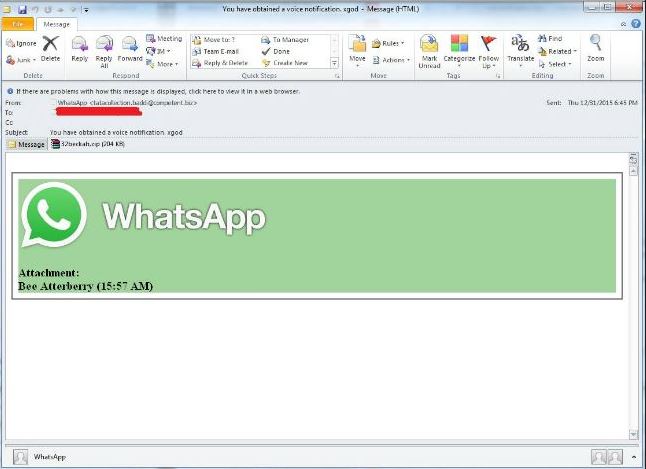Viewport: 646px width, 469px height.
Task: Mark message Done via quick step
Action: pyautogui.click(x=276, y=52)
